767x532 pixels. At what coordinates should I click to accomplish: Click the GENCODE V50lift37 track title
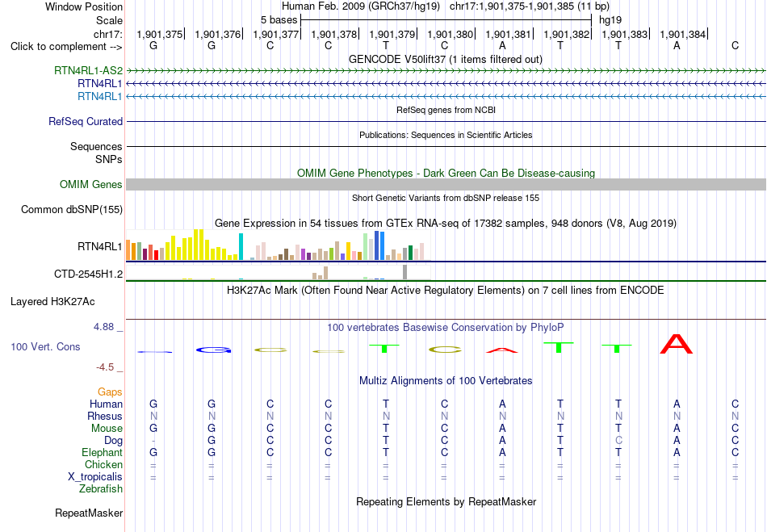point(446,59)
